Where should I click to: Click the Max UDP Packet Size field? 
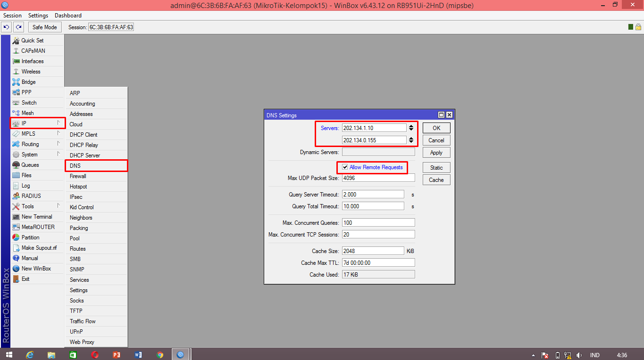tap(378, 178)
